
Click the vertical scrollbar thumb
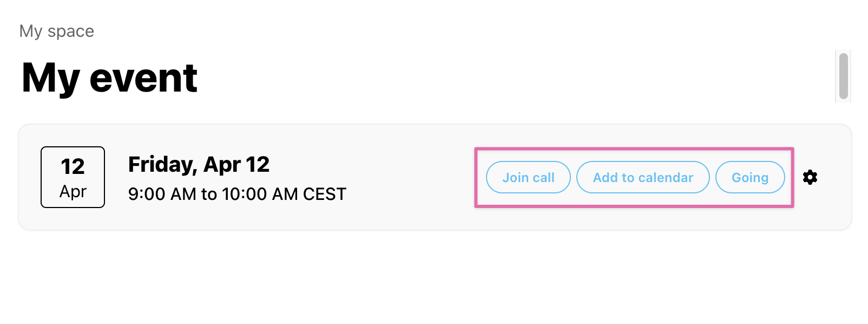(843, 76)
